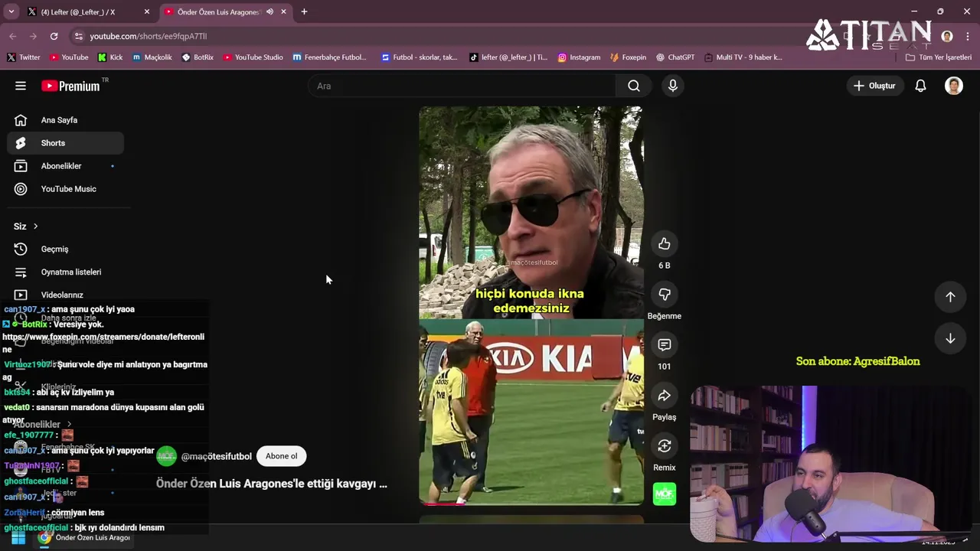The image size is (980, 551).
Task: Open the comments with 101 count
Action: 665,345
